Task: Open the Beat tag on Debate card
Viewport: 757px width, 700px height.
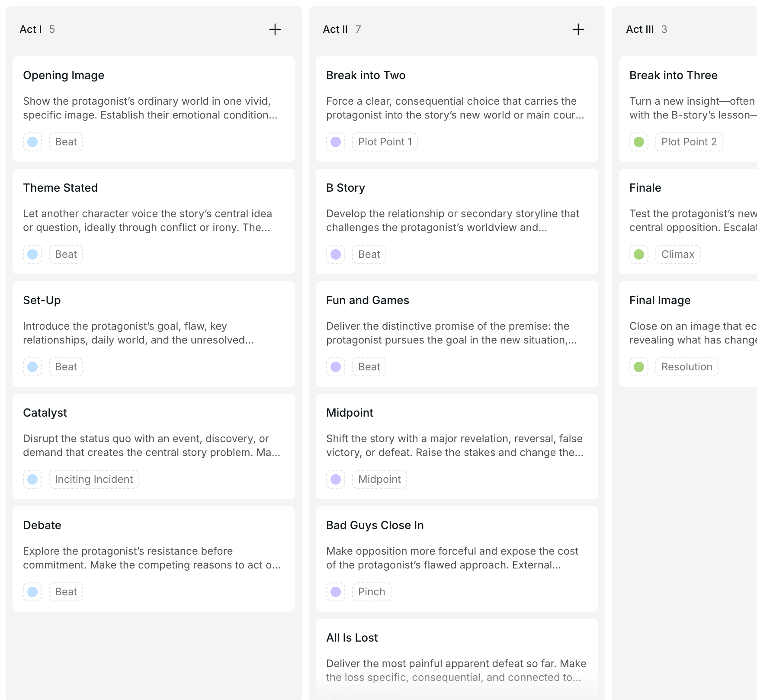Action: (66, 592)
